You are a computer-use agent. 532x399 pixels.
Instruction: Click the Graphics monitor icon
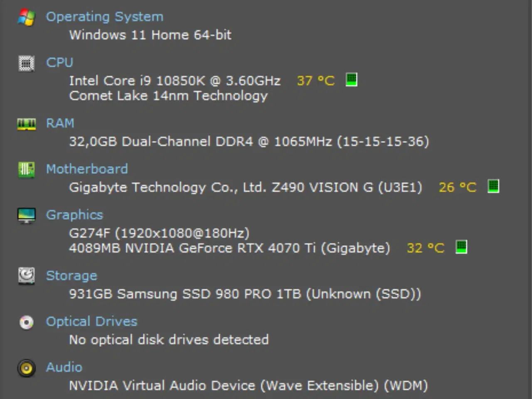pyautogui.click(x=27, y=215)
